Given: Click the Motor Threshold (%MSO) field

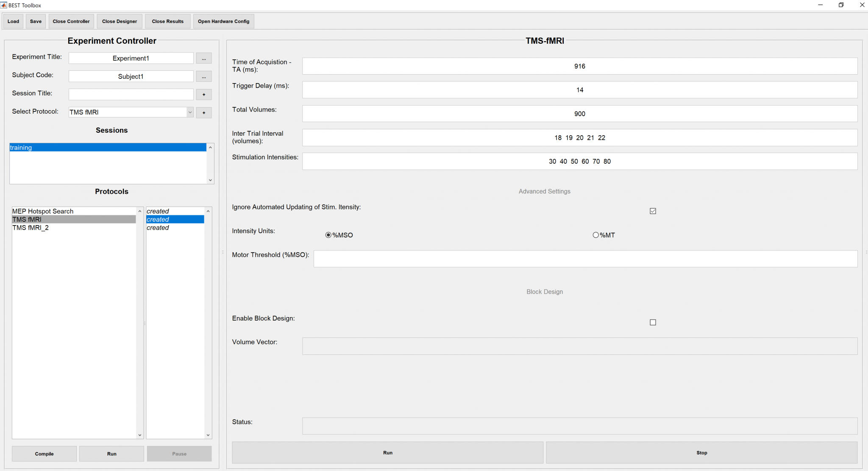Looking at the screenshot, I should pyautogui.click(x=585, y=259).
